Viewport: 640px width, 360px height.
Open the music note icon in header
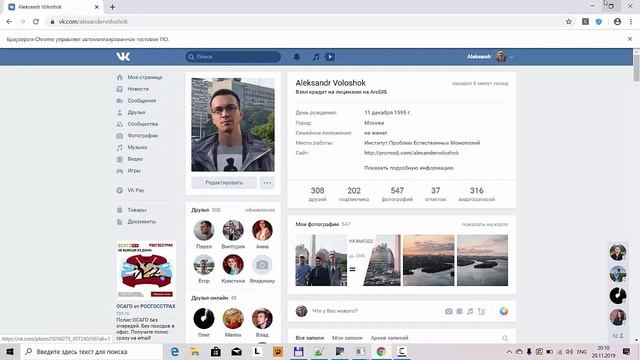coord(316,57)
